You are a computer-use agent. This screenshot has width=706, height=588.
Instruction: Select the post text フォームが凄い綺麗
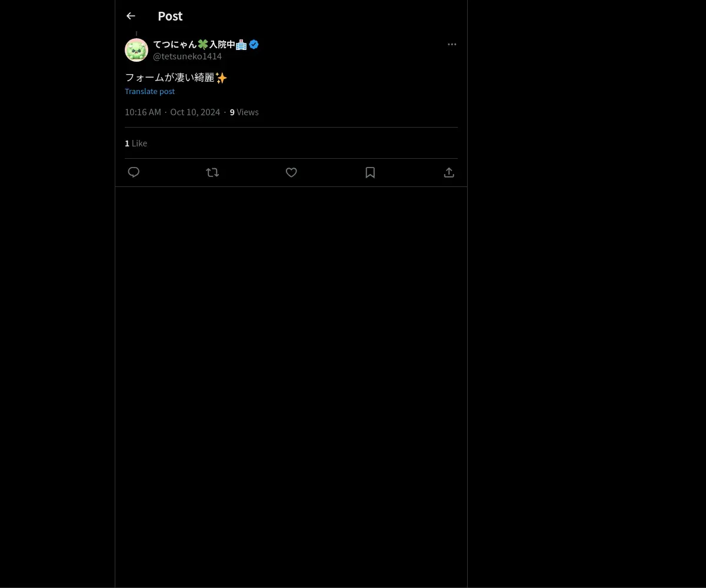pos(170,78)
